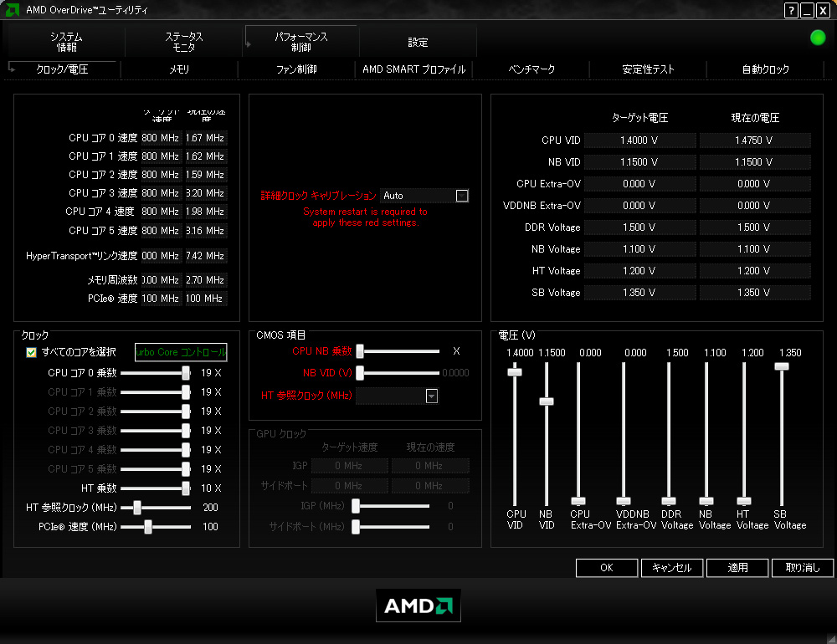Click NB VID target voltage field

[639, 162]
